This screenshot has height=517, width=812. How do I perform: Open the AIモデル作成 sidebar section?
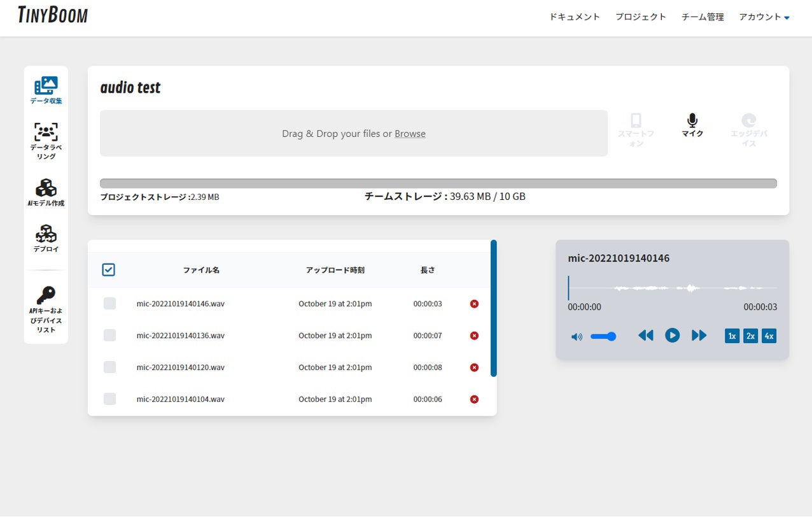pyautogui.click(x=46, y=192)
